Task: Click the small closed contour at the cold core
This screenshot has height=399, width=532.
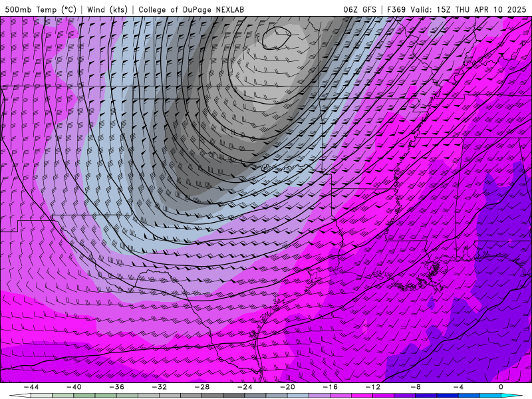Action: [x=277, y=38]
